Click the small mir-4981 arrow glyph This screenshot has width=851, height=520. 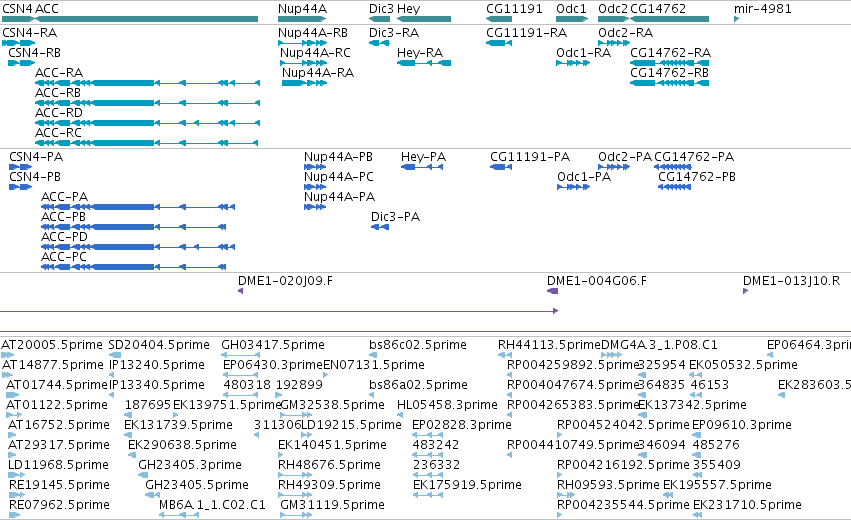click(736, 19)
